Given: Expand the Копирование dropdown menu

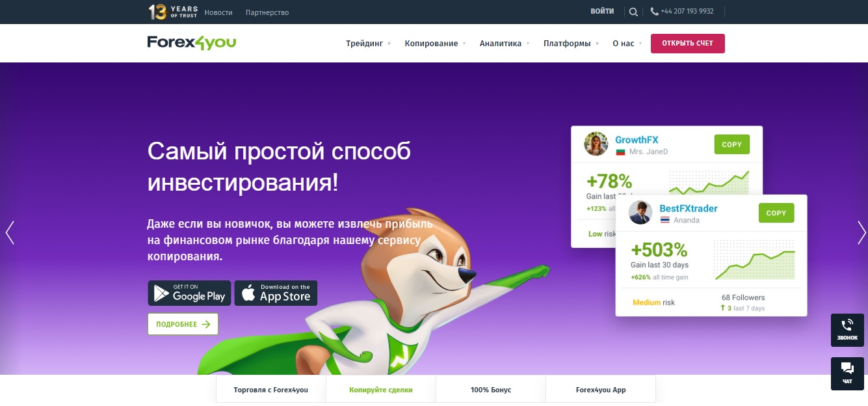Looking at the screenshot, I should click(435, 44).
